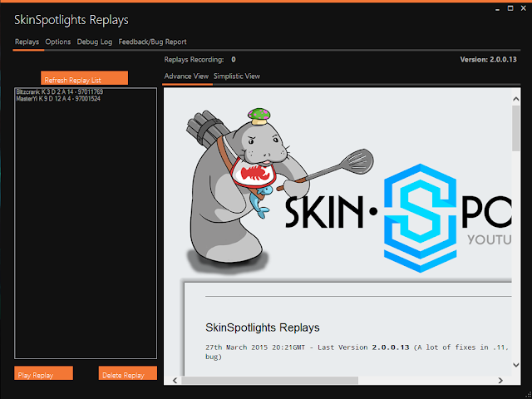Minimize the SkinSpotlights Replays window
The height and width of the screenshot is (399, 532).
click(497, 9)
